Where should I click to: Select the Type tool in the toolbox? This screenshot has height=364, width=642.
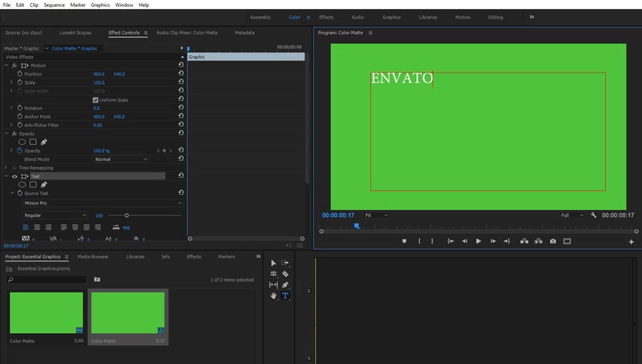click(286, 296)
